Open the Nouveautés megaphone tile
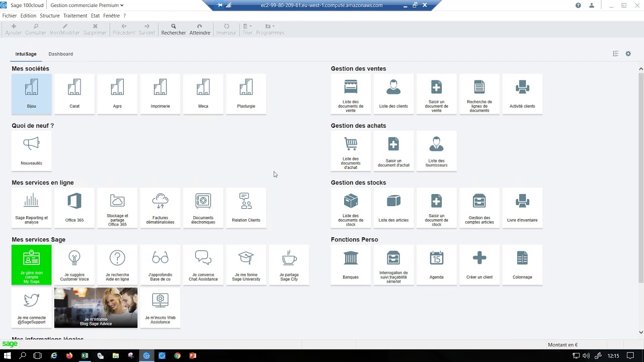Image resolution: width=644 pixels, height=362 pixels. coord(31,151)
